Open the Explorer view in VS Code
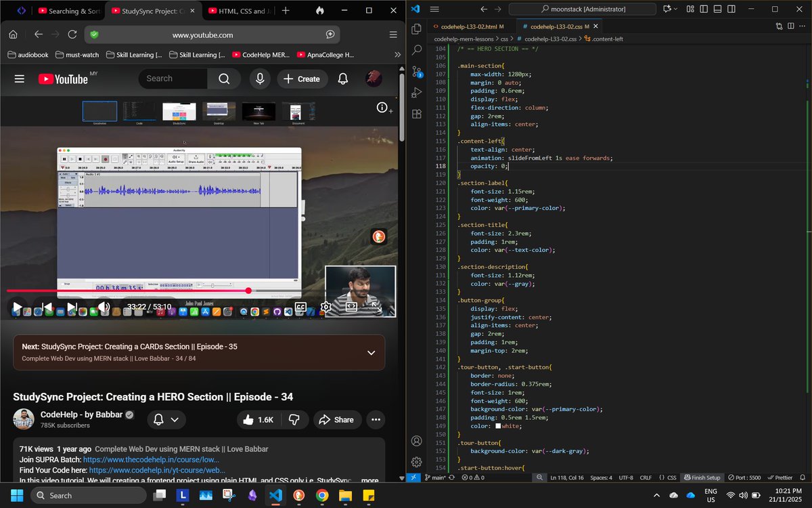Screen dimensions: 812x508 (x=417, y=29)
